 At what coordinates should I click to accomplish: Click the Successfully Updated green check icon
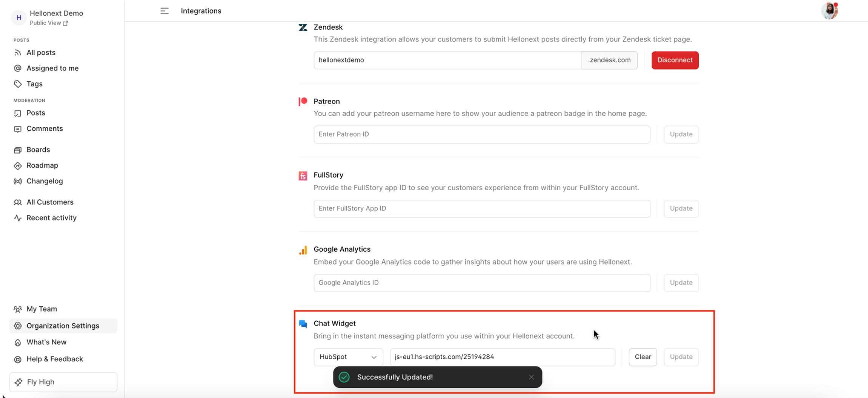(x=344, y=377)
